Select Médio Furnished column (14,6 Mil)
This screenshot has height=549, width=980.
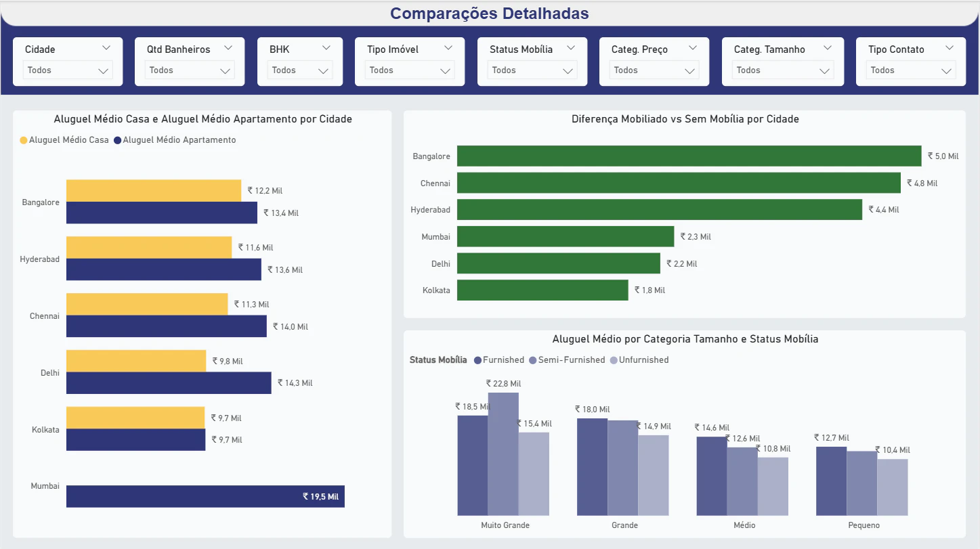(712, 476)
